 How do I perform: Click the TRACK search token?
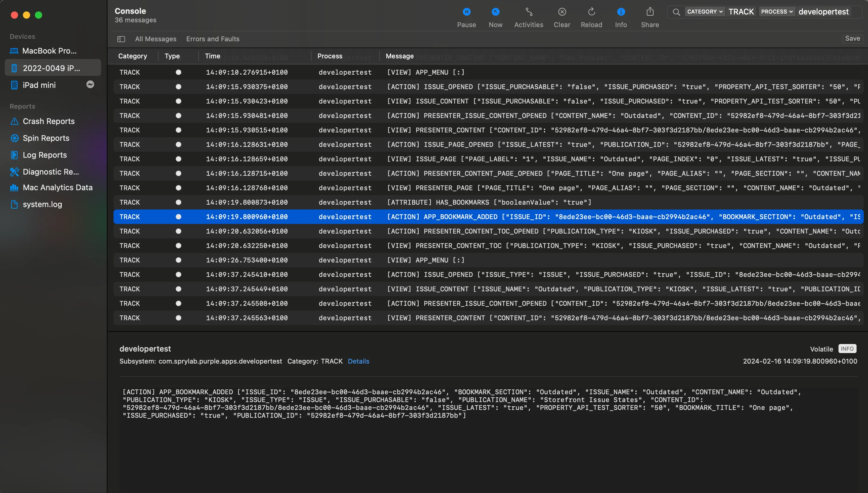(x=741, y=11)
